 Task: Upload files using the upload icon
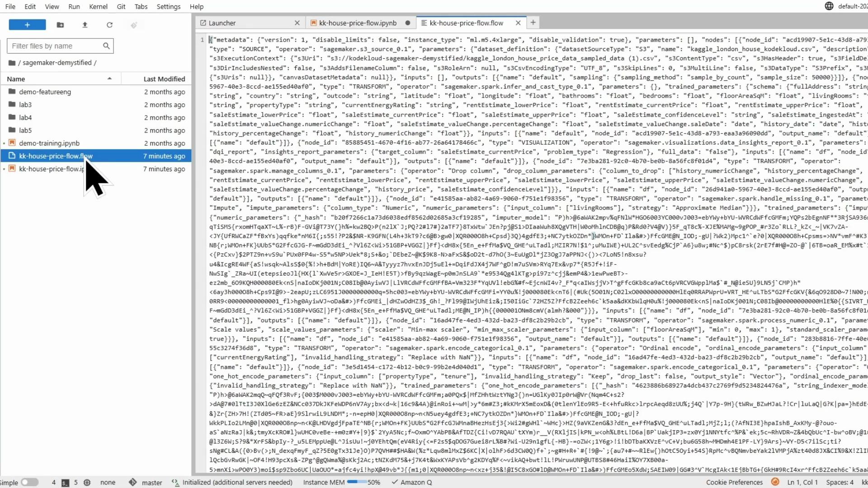point(85,25)
